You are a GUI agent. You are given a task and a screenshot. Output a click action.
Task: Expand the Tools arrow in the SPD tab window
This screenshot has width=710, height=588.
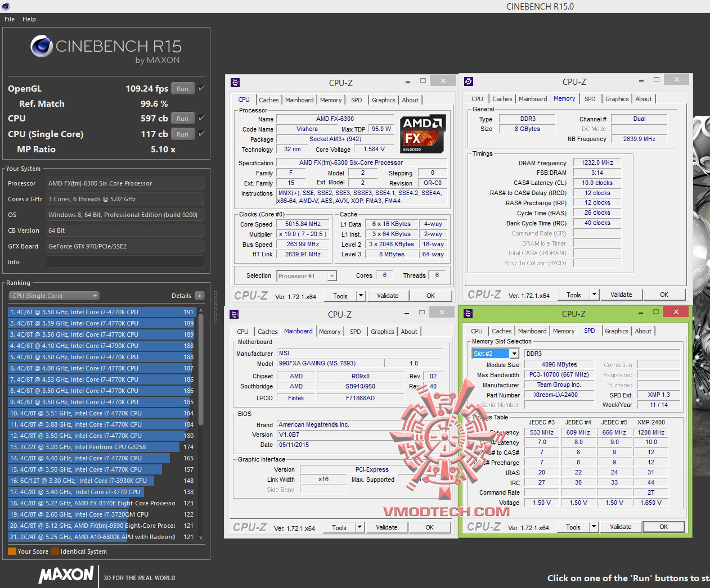(x=594, y=527)
